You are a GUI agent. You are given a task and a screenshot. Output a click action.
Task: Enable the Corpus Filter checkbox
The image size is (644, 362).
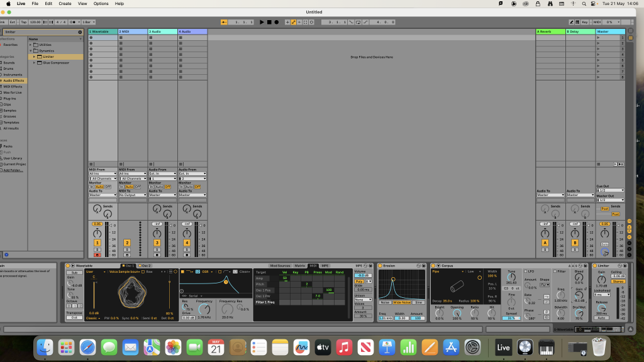point(555,271)
